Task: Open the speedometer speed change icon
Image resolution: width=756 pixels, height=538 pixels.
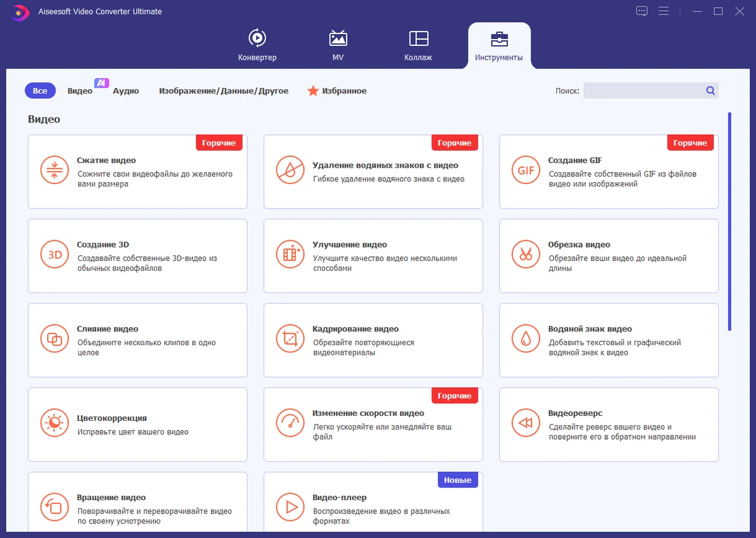Action: [x=290, y=423]
